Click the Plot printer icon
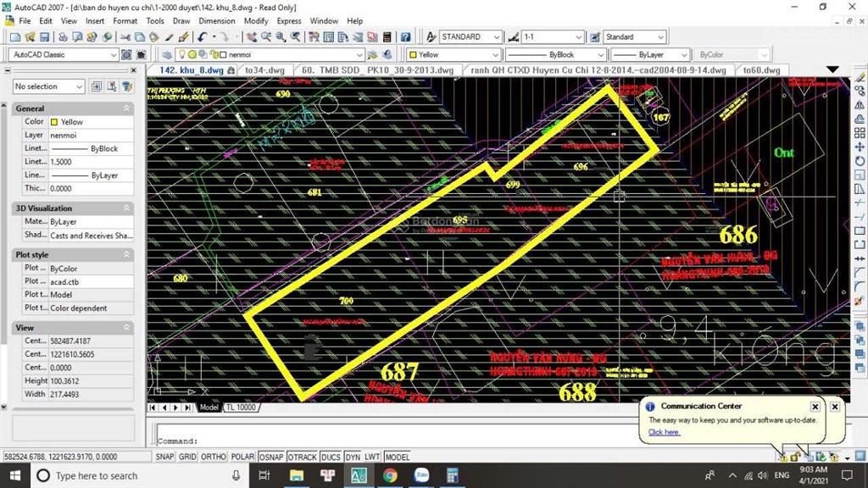This screenshot has height=488, width=868. pos(63,37)
